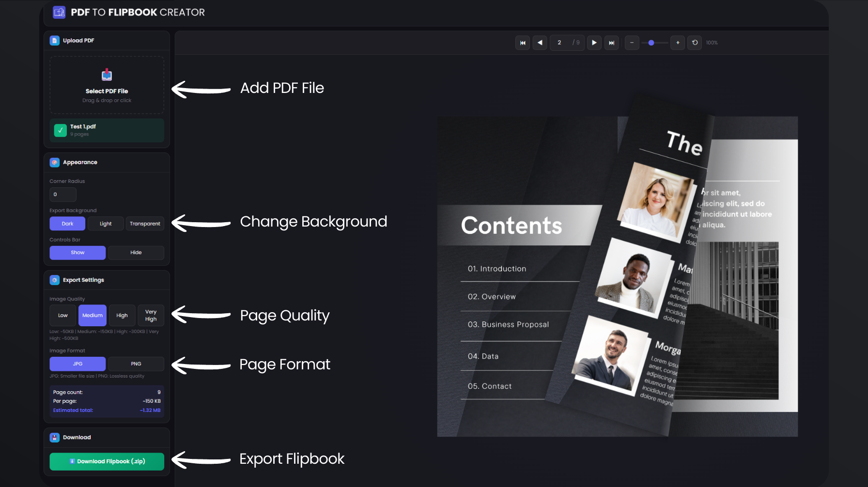Click the green checkmark beside Test 1.pdf
868x487 pixels.
[61, 130]
